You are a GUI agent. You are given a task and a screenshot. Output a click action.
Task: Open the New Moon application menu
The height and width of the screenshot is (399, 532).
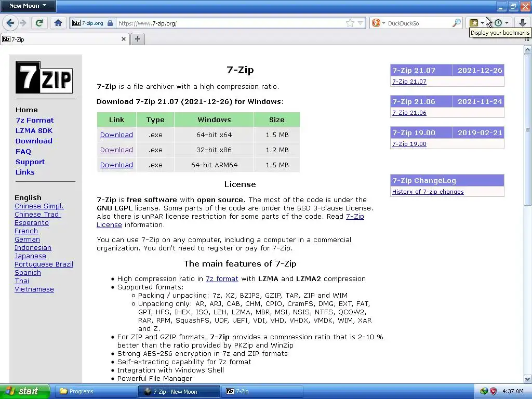click(x=28, y=6)
